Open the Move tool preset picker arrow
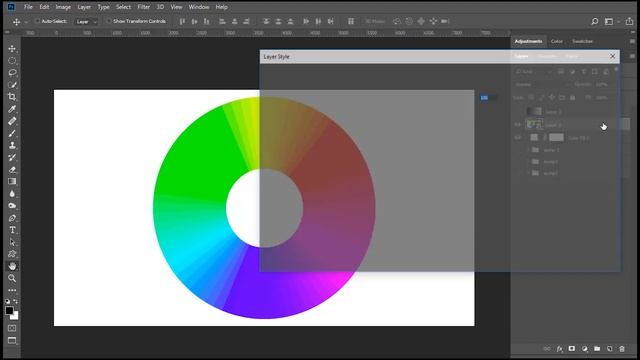The width and height of the screenshot is (640, 360). 26,22
